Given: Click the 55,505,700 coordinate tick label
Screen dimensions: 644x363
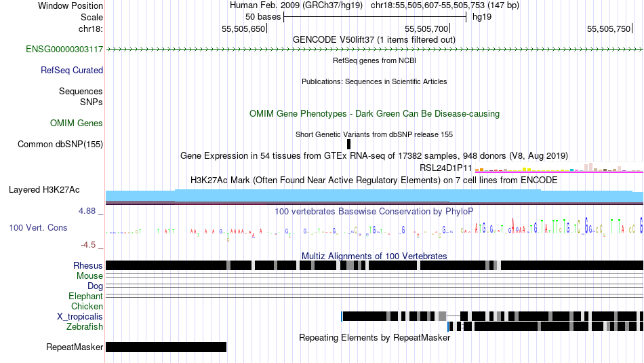Looking at the screenshot, I should [x=426, y=28].
